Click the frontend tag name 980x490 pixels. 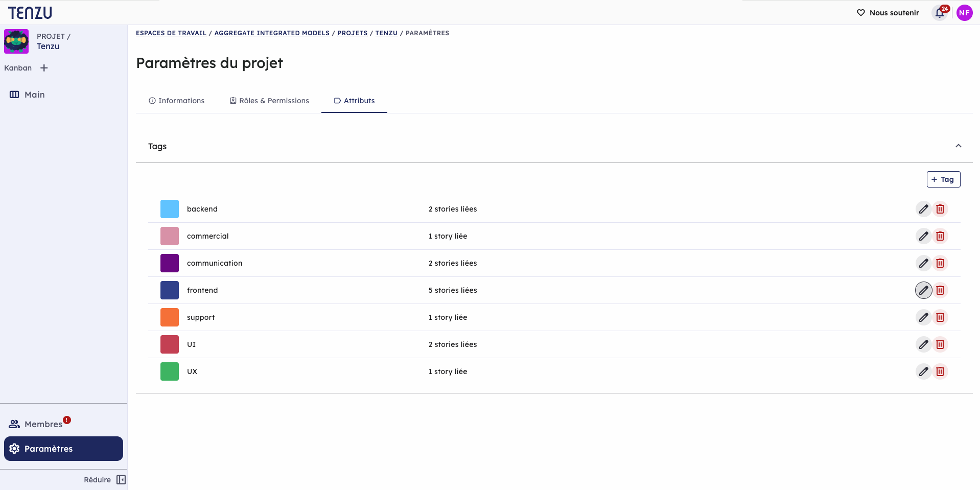[x=202, y=290]
